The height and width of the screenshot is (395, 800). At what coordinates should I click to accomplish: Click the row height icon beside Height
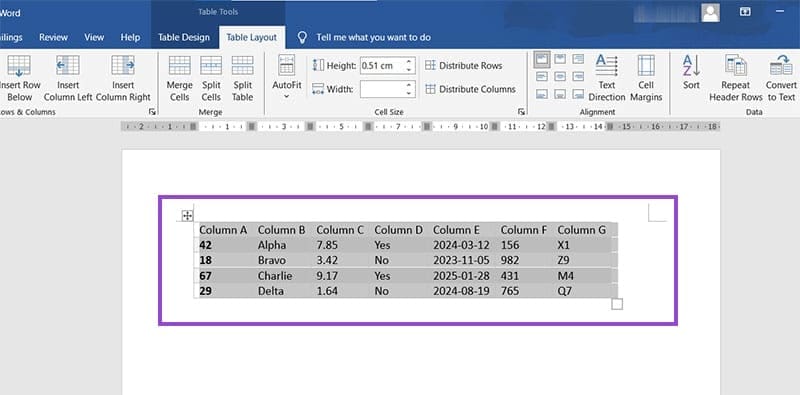[x=318, y=65]
